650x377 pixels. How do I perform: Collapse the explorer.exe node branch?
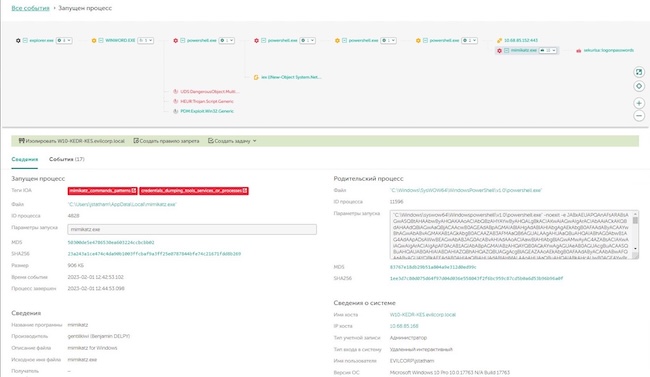[x=25, y=41]
